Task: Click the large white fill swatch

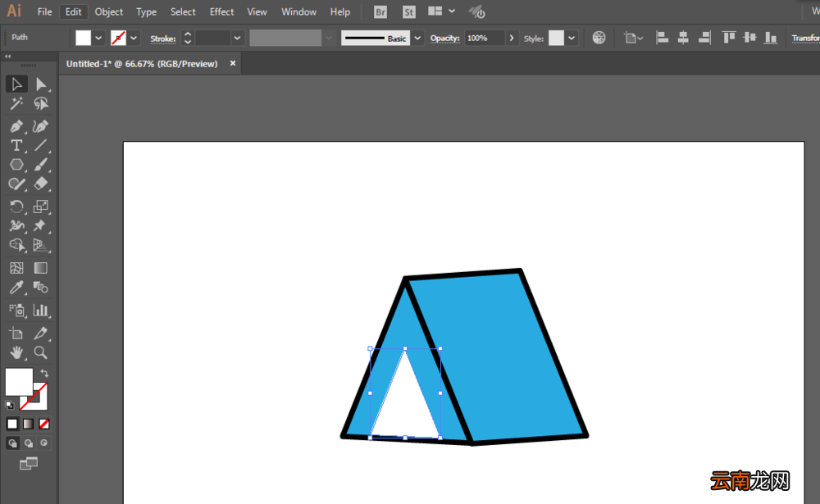Action: [x=19, y=382]
